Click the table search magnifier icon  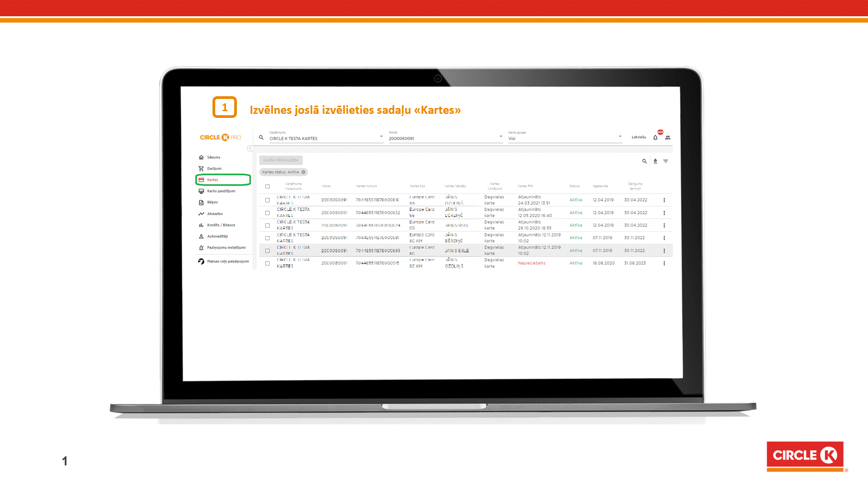[644, 161]
